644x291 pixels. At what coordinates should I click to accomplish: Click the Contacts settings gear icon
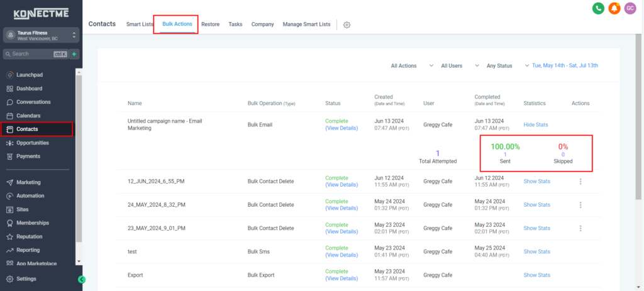(x=347, y=25)
